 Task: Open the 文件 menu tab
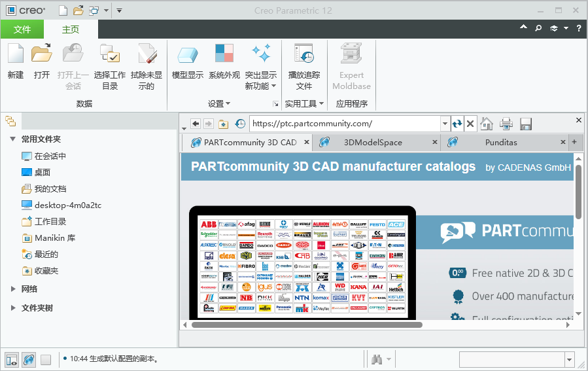pyautogui.click(x=22, y=29)
